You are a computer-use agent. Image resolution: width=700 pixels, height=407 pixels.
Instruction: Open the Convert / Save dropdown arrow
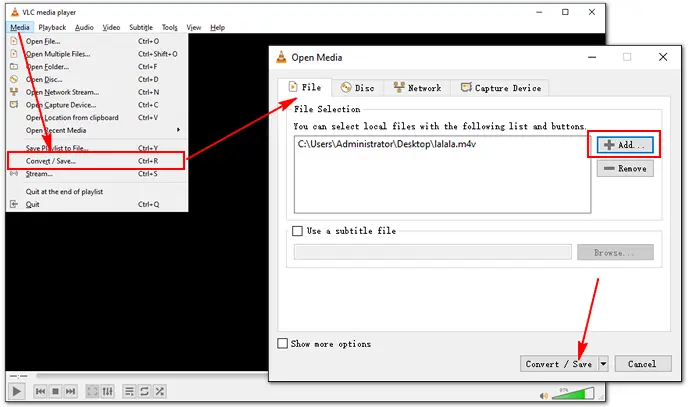603,364
